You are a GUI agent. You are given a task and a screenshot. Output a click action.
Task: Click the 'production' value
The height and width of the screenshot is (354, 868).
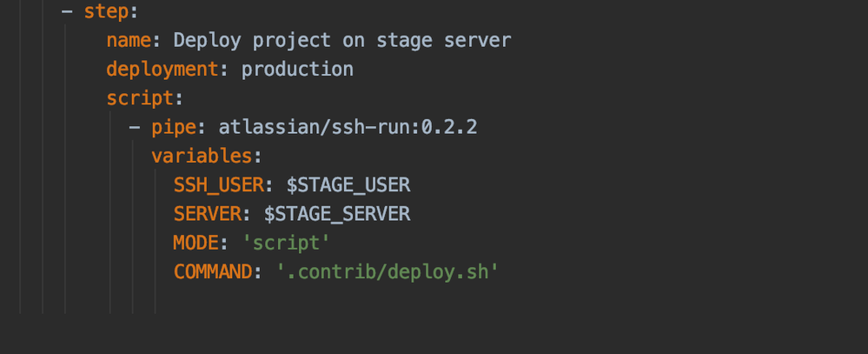click(297, 70)
